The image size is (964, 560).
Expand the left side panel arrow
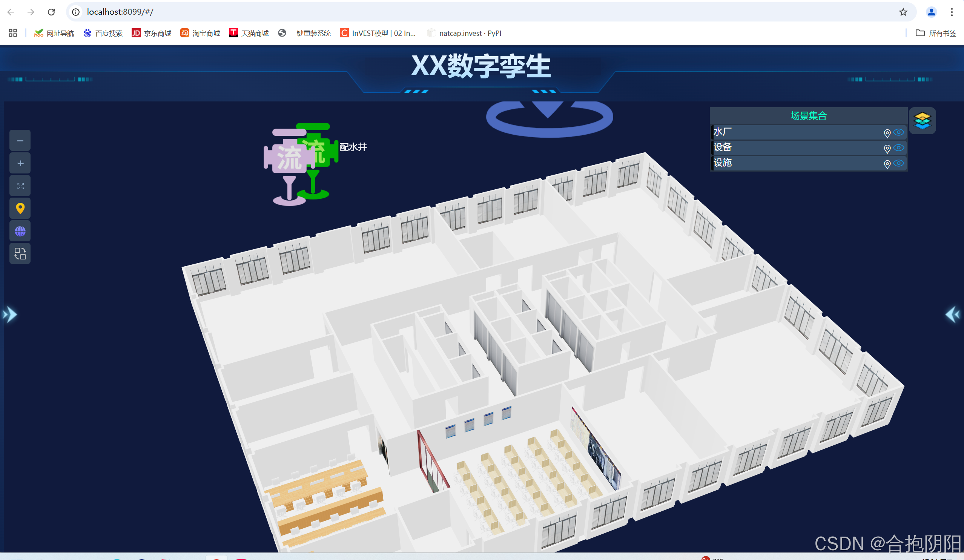point(10,315)
